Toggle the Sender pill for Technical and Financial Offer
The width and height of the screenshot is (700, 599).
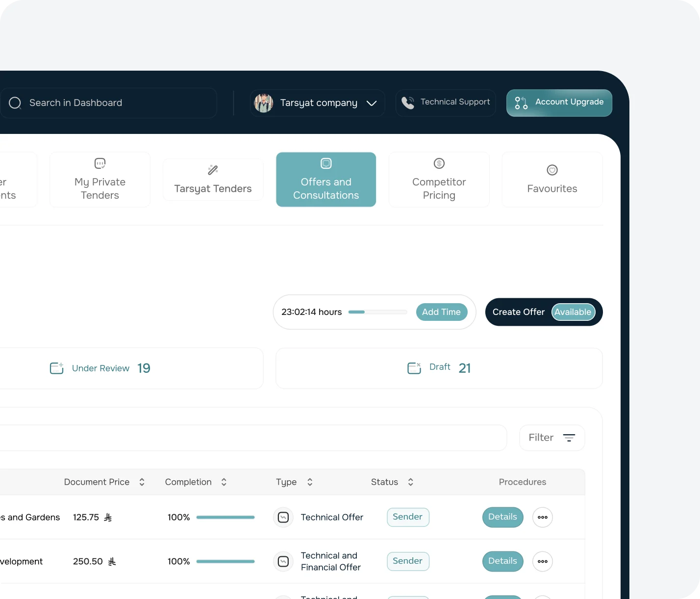pyautogui.click(x=408, y=561)
